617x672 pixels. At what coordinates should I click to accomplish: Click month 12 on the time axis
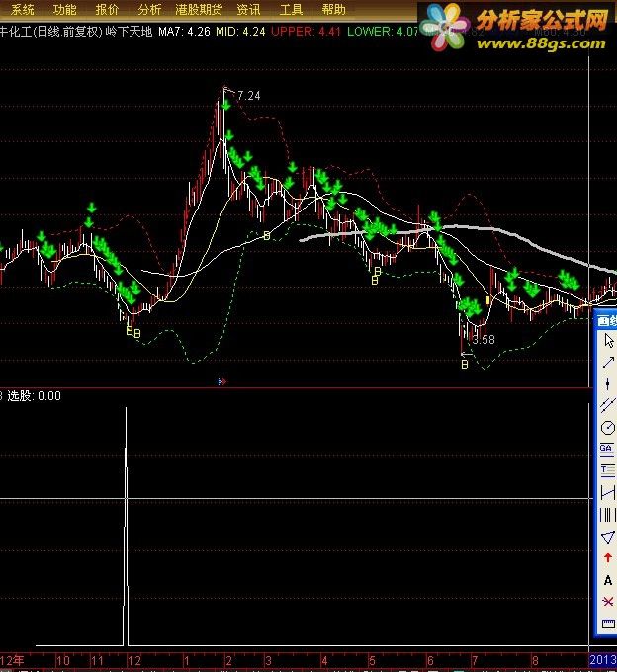(x=134, y=660)
